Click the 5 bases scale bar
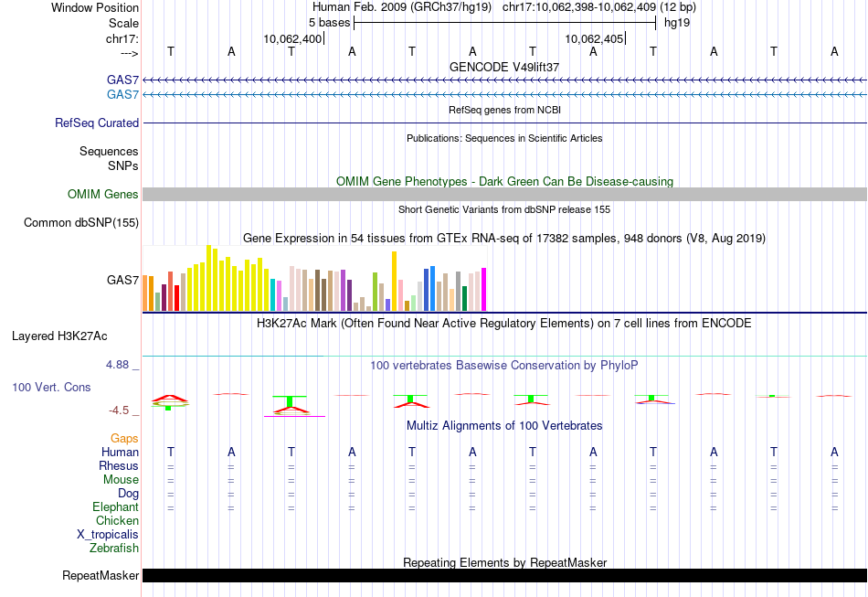The height and width of the screenshot is (597, 868). pos(504,23)
